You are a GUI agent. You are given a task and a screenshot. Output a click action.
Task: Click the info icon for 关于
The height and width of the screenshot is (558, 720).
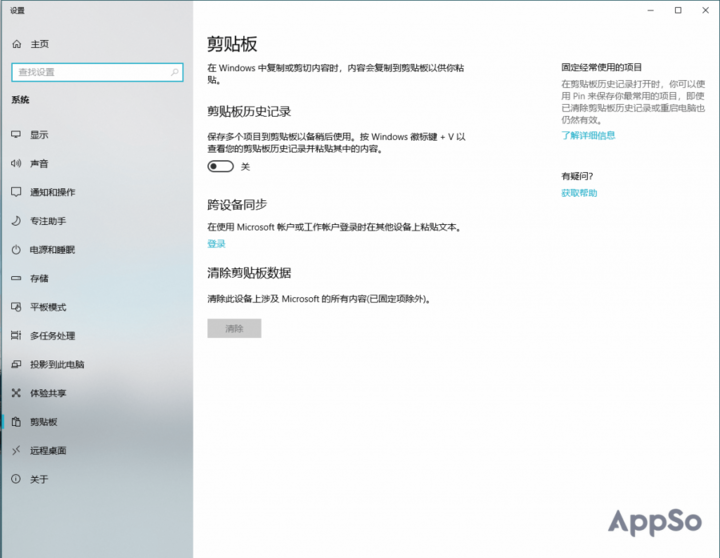pos(16,479)
